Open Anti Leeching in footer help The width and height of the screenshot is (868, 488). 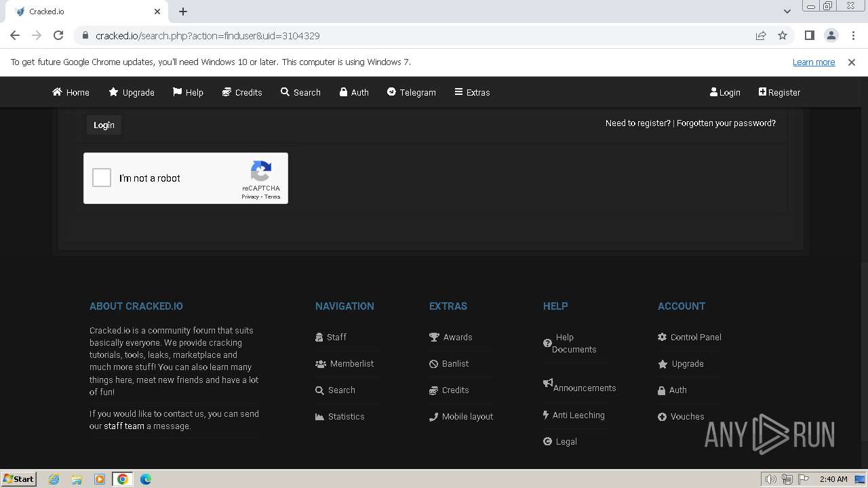(x=574, y=415)
